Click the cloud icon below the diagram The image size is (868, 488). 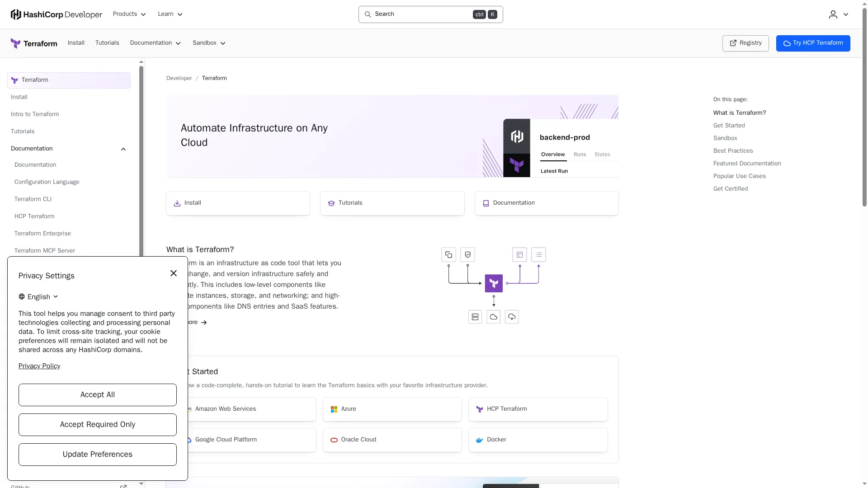click(x=493, y=317)
